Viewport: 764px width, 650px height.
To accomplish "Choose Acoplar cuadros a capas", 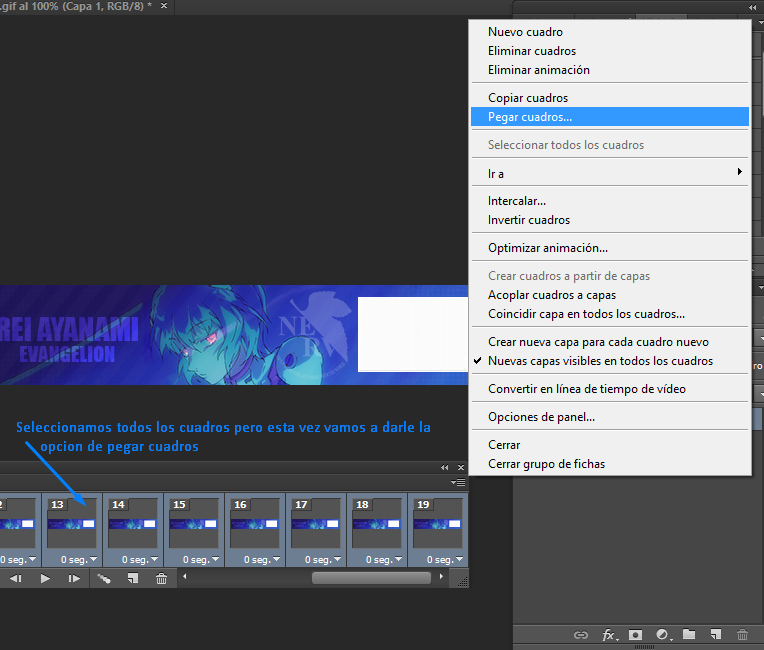I will 610,295.
